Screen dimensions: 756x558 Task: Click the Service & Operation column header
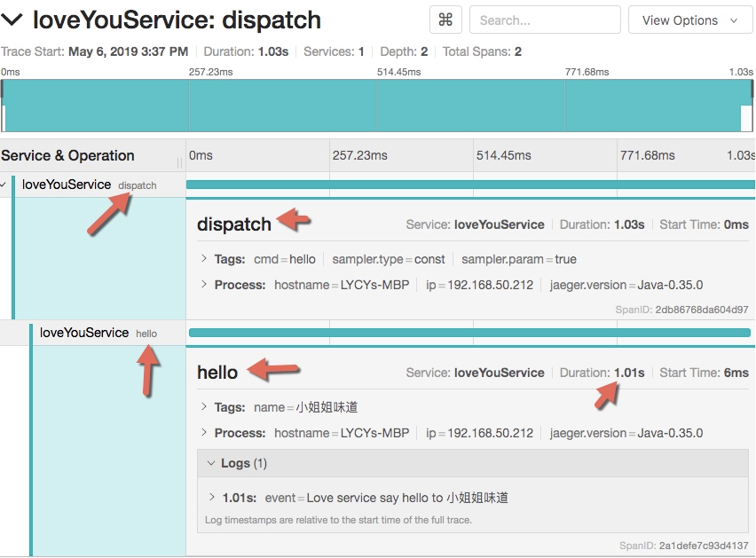coord(67,155)
